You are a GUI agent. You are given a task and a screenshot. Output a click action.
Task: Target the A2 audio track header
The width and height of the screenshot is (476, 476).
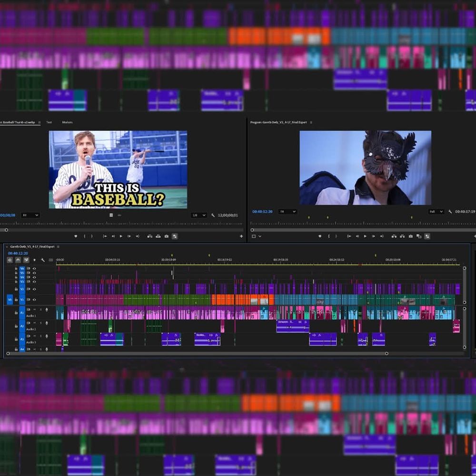(x=22, y=326)
